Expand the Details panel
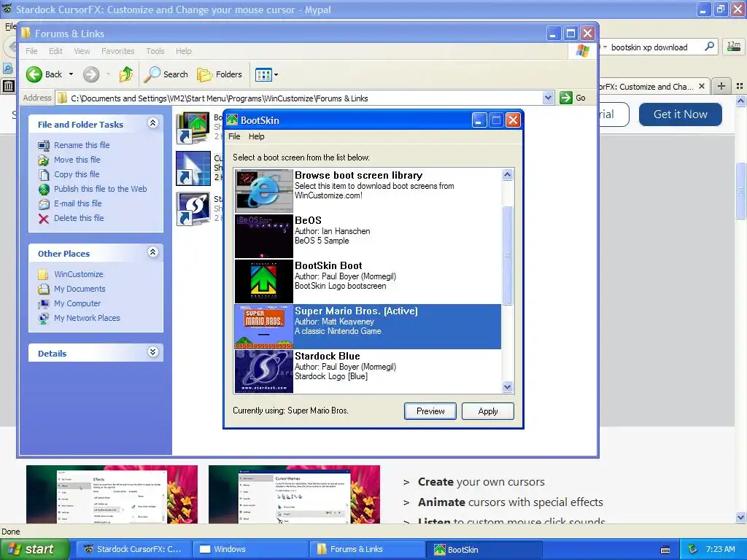The image size is (747, 560). point(152,352)
